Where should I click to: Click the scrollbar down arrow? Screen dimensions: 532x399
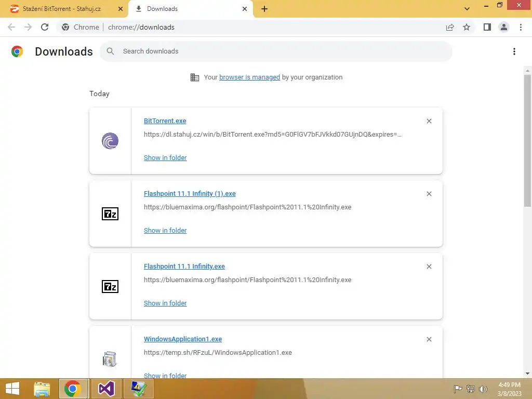tap(527, 374)
